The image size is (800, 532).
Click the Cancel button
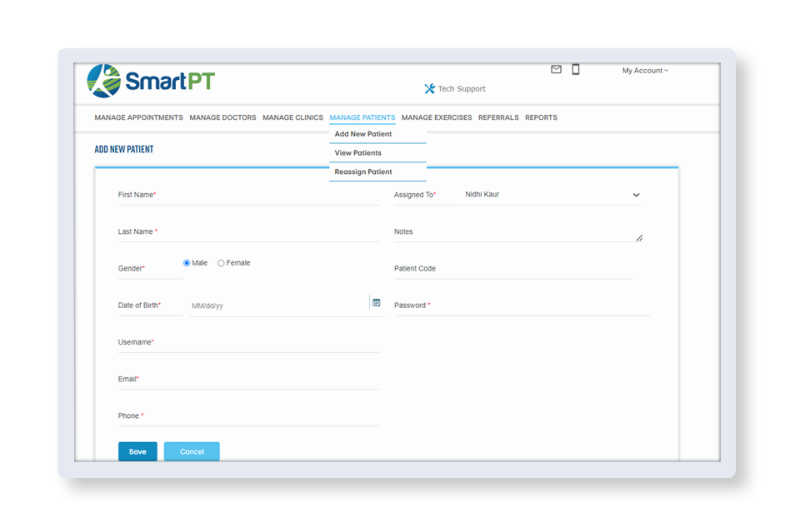(192, 451)
